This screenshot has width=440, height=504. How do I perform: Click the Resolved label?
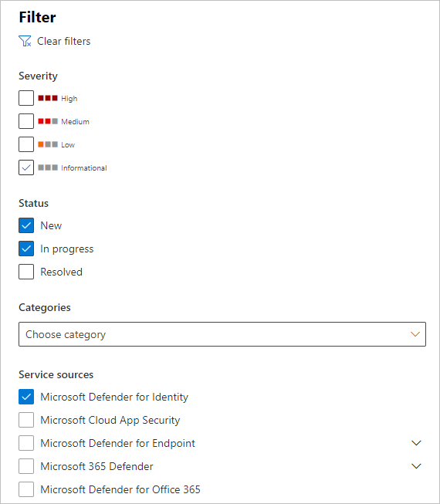(62, 272)
